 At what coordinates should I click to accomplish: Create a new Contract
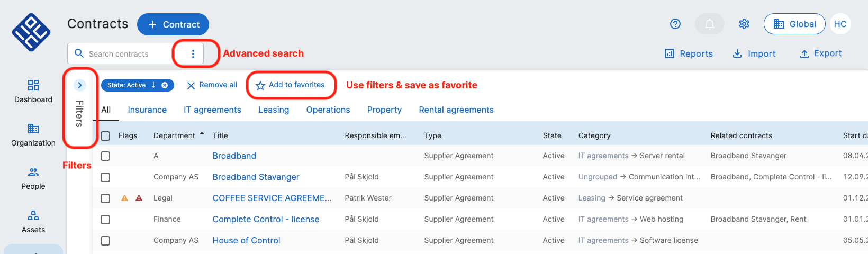173,24
